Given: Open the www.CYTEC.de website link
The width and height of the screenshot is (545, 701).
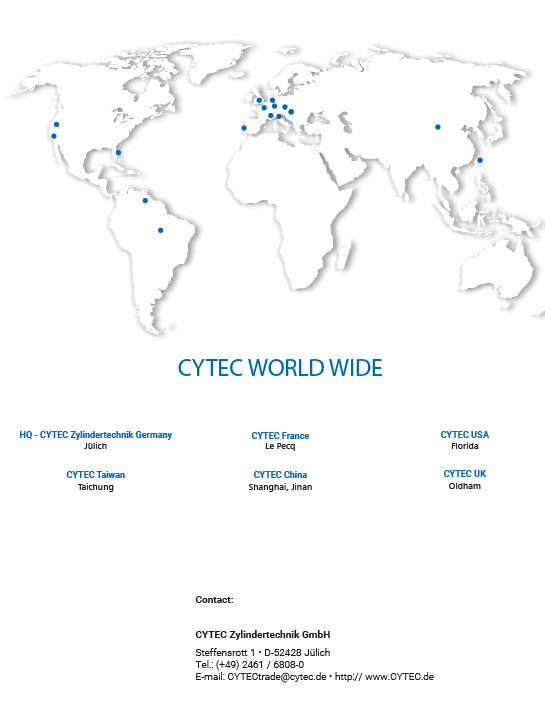Looking at the screenshot, I should click(x=399, y=676).
